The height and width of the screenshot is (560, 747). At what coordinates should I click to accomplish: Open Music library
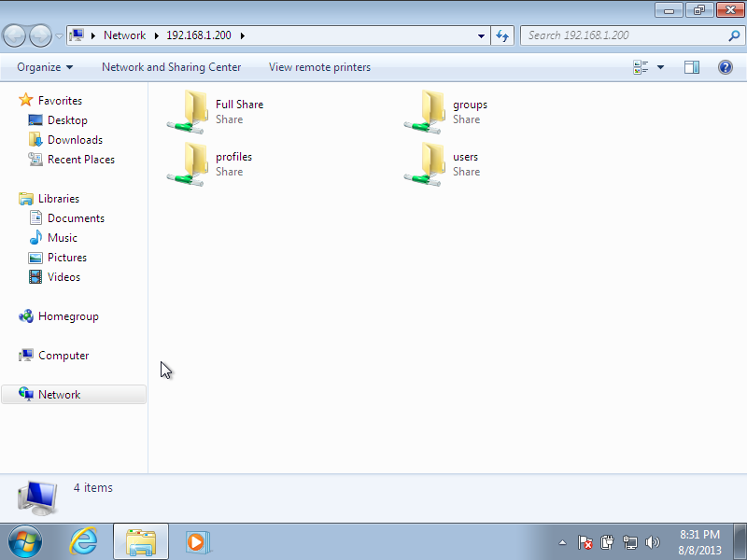(x=63, y=237)
